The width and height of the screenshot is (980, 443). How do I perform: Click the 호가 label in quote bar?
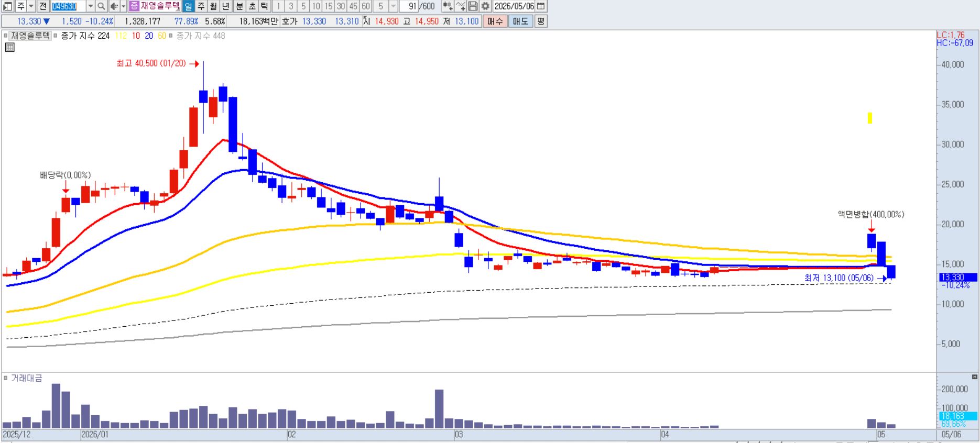[289, 21]
